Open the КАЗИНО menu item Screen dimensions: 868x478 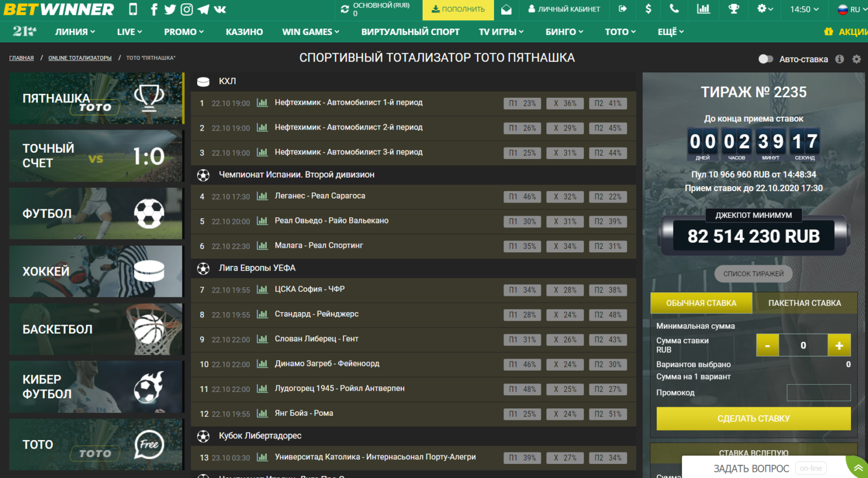pyautogui.click(x=244, y=32)
